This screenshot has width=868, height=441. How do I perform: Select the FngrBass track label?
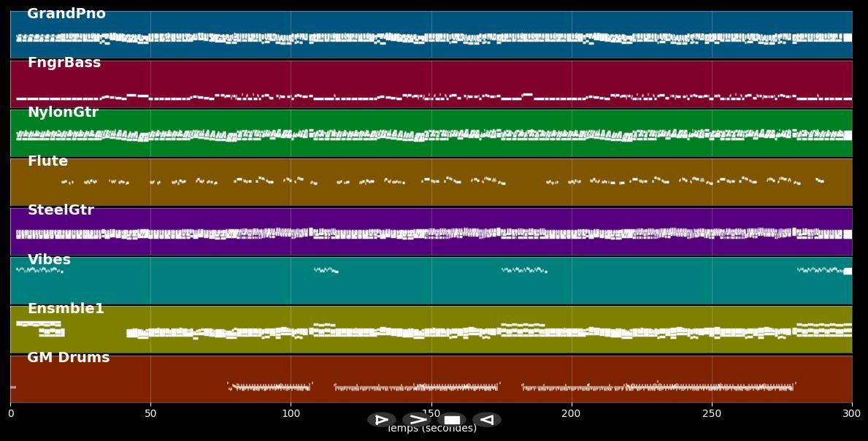tap(64, 63)
